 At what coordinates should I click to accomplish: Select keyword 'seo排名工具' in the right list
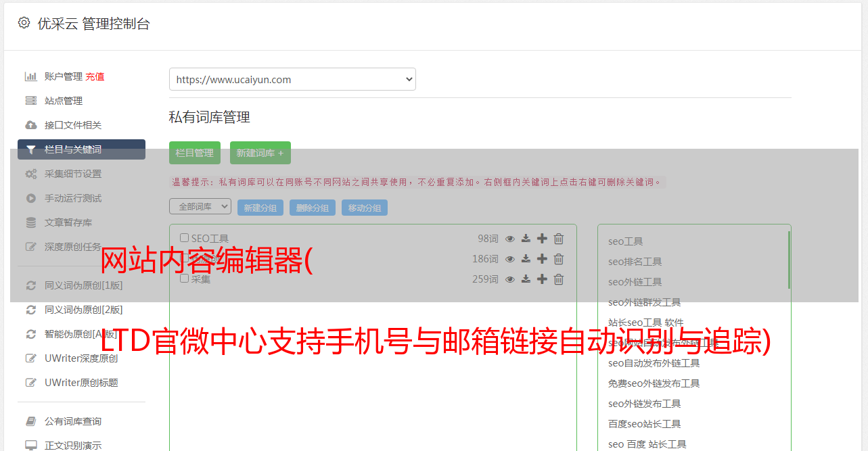(x=635, y=262)
